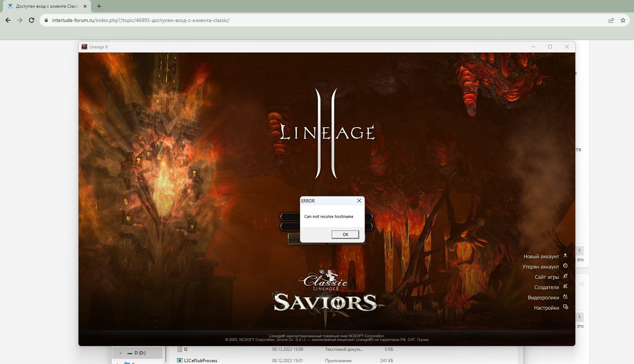This screenshot has width=634, height=364.
Task: Open a new browser tab
Action: [99, 6]
